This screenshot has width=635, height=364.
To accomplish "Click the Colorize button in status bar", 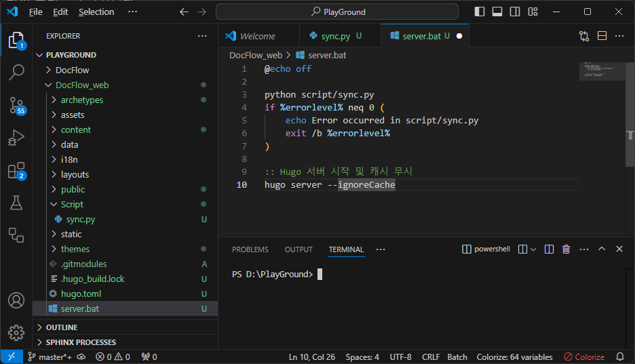I will [x=584, y=357].
